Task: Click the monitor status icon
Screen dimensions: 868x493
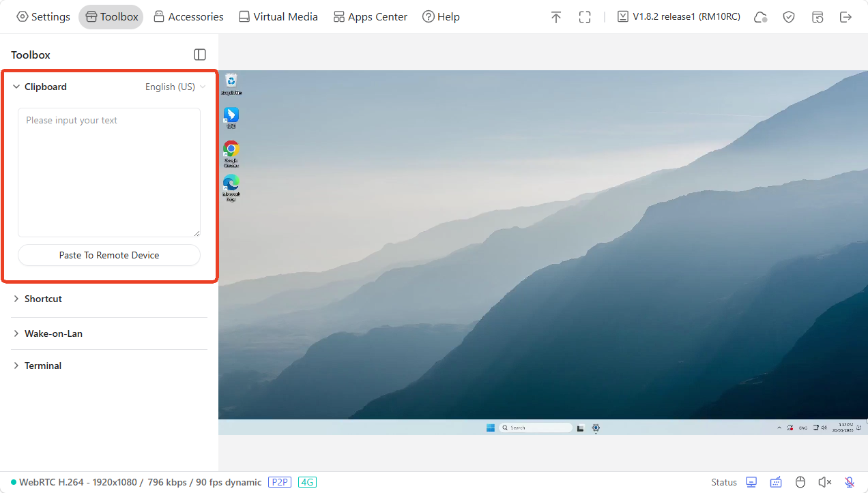Action: pyautogui.click(x=751, y=482)
